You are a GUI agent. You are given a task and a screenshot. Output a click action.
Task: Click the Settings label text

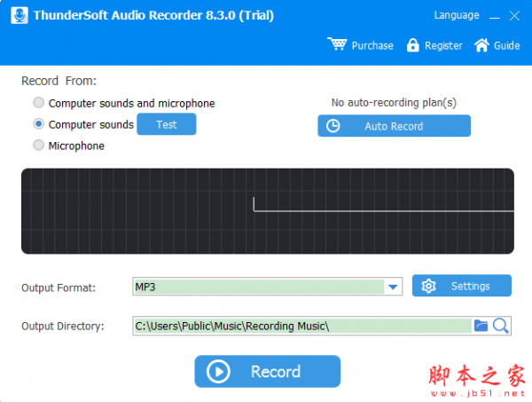click(470, 286)
